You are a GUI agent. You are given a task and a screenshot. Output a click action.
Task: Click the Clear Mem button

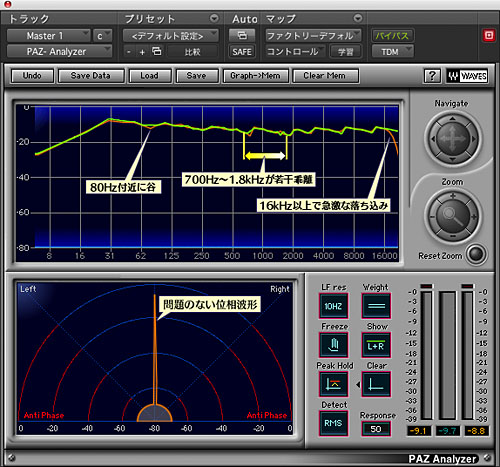click(325, 76)
